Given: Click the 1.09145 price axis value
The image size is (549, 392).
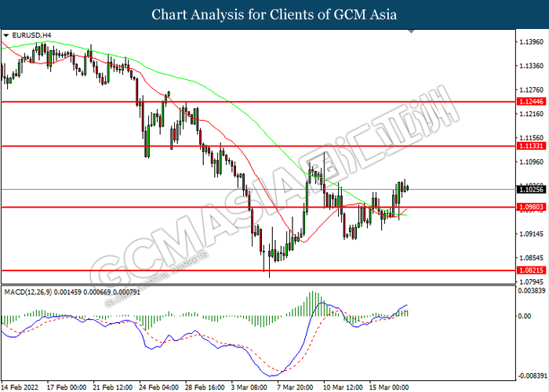Looking at the screenshot, I should point(532,234).
